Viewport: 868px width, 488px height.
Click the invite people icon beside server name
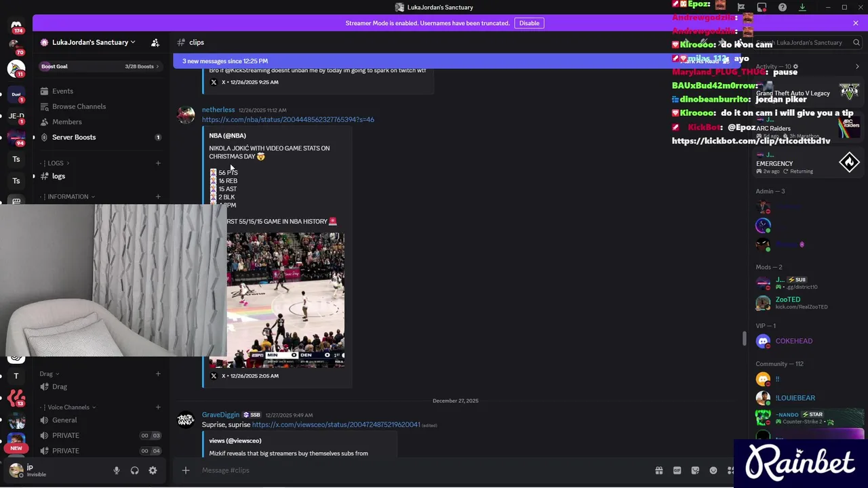pos(155,42)
